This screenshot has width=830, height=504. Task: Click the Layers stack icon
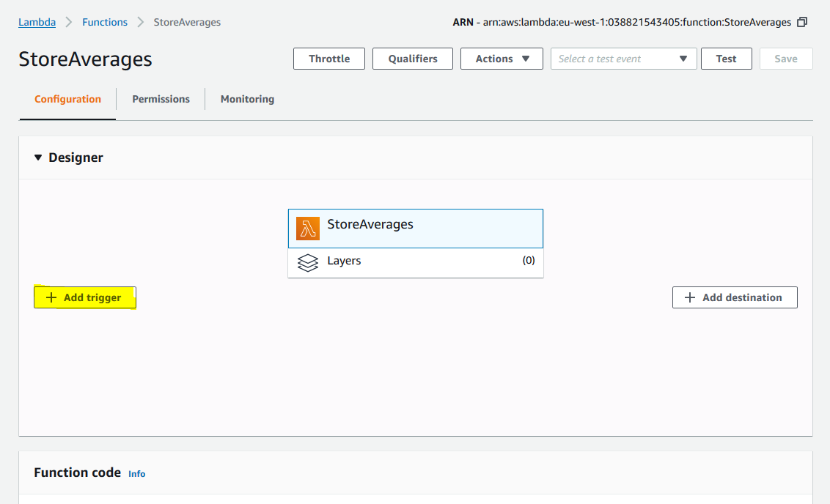coord(307,263)
